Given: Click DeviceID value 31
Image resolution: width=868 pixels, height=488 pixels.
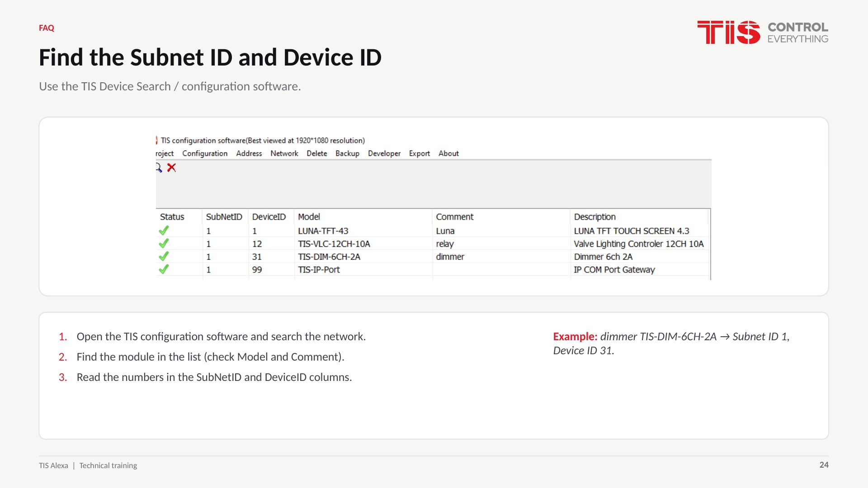Looking at the screenshot, I should click(257, 257).
